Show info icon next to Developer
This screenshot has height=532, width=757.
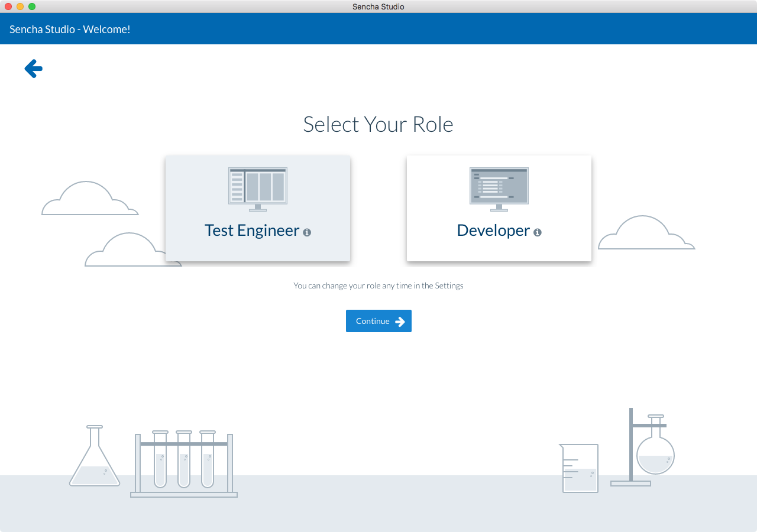pos(538,232)
